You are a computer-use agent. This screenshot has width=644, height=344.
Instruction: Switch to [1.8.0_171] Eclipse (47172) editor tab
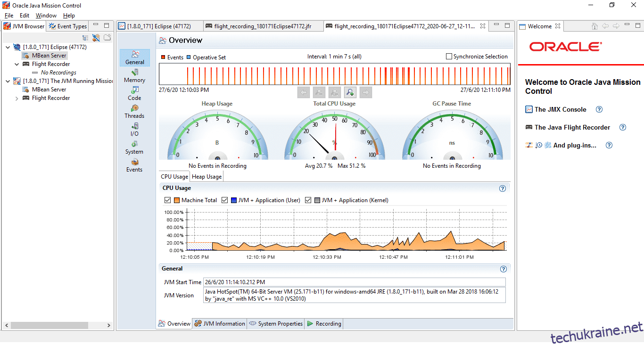159,26
